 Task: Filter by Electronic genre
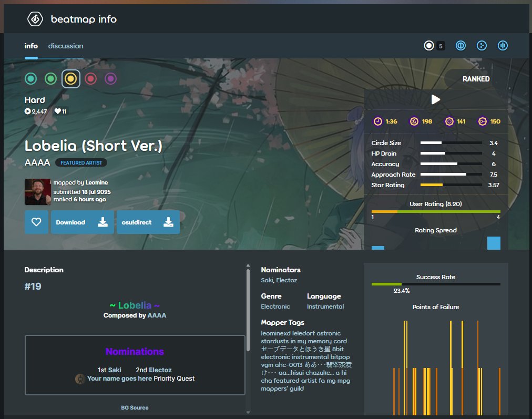pyautogui.click(x=275, y=306)
